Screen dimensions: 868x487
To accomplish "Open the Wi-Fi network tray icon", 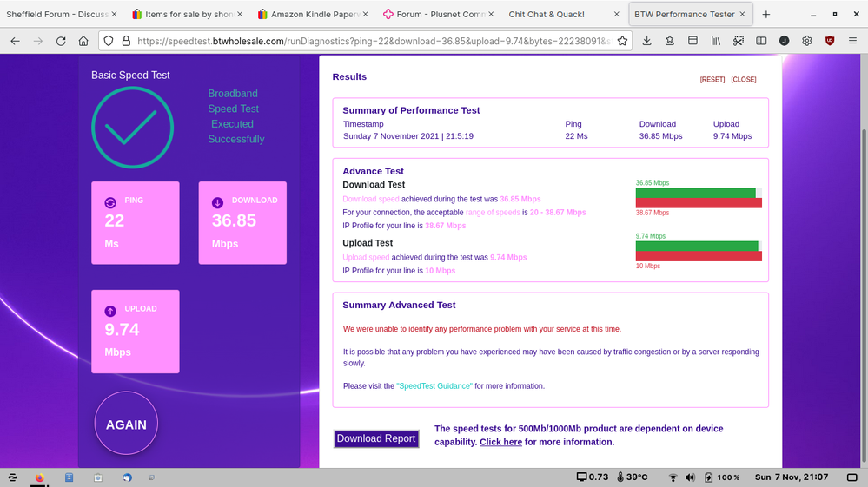I will 673,477.
